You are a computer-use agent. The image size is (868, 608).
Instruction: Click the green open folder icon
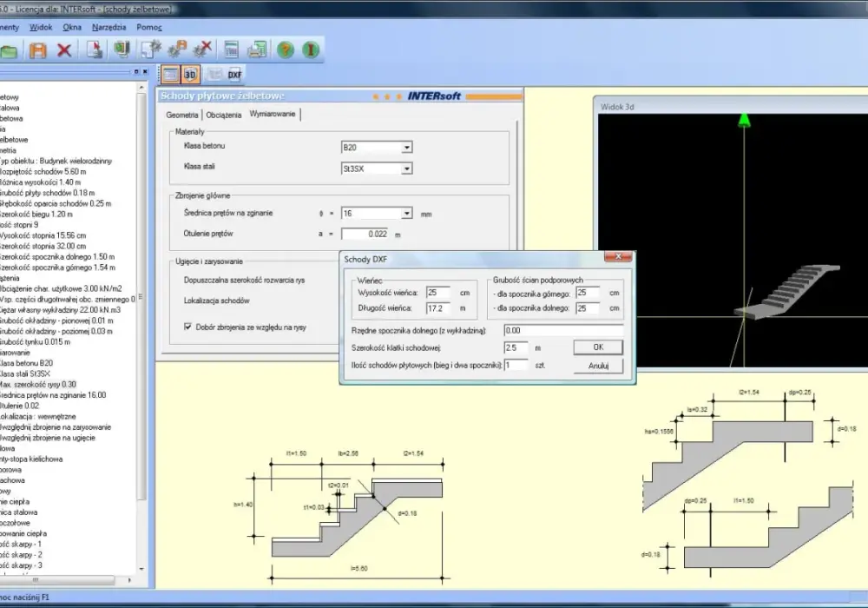(9, 51)
